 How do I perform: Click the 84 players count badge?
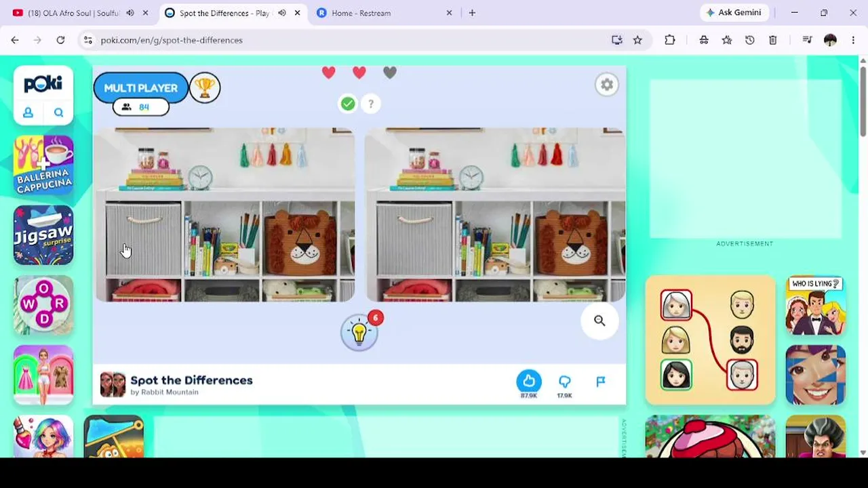[x=140, y=107]
